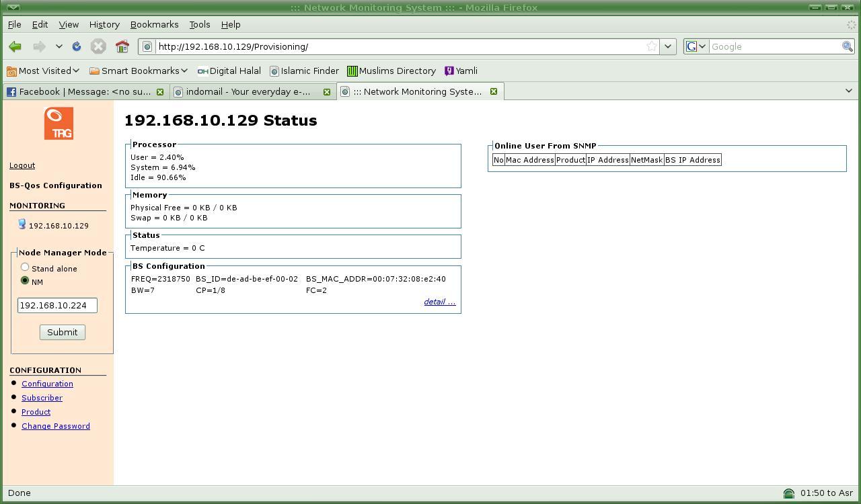This screenshot has height=504, width=861.
Task: Click the green Back arrow button
Action: pyautogui.click(x=15, y=46)
